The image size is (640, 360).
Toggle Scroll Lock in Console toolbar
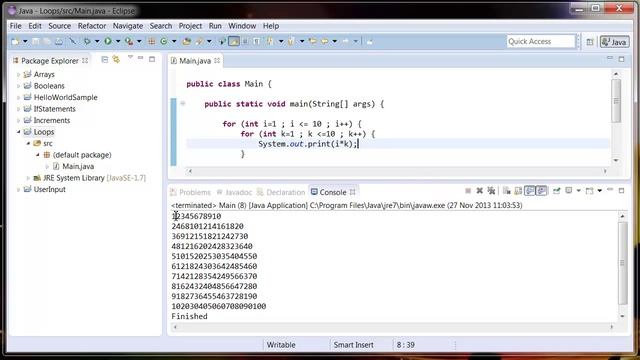(518, 191)
